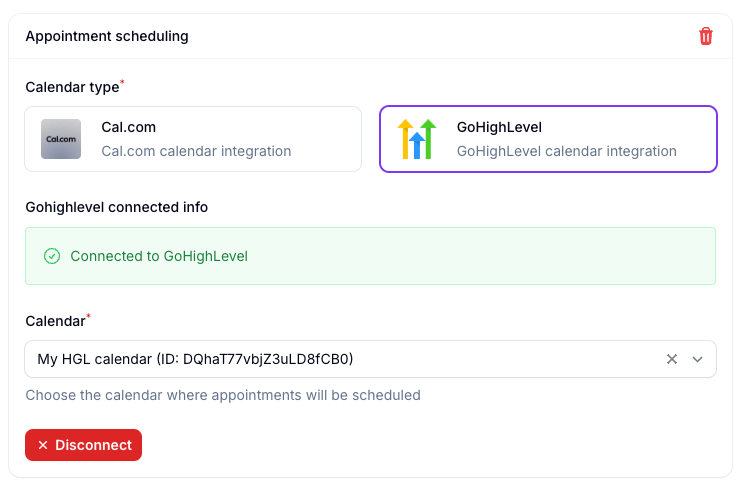Select the GoHighLevel calendar type card
Screen dimensions: 745x490
(x=548, y=139)
